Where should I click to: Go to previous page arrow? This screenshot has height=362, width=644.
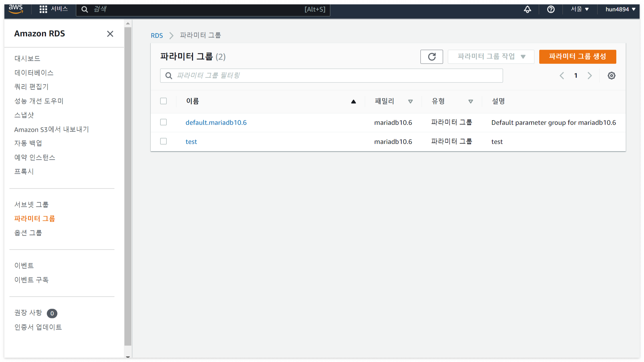click(x=562, y=76)
